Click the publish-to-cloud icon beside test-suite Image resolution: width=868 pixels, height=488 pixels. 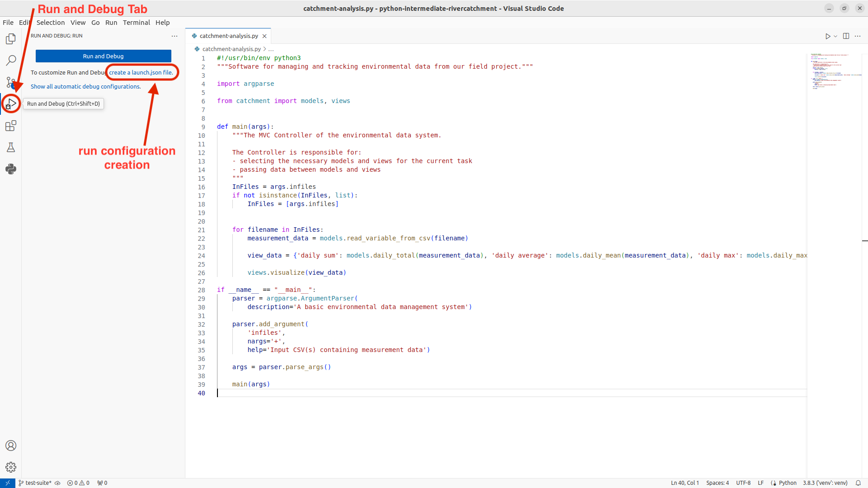tap(57, 483)
